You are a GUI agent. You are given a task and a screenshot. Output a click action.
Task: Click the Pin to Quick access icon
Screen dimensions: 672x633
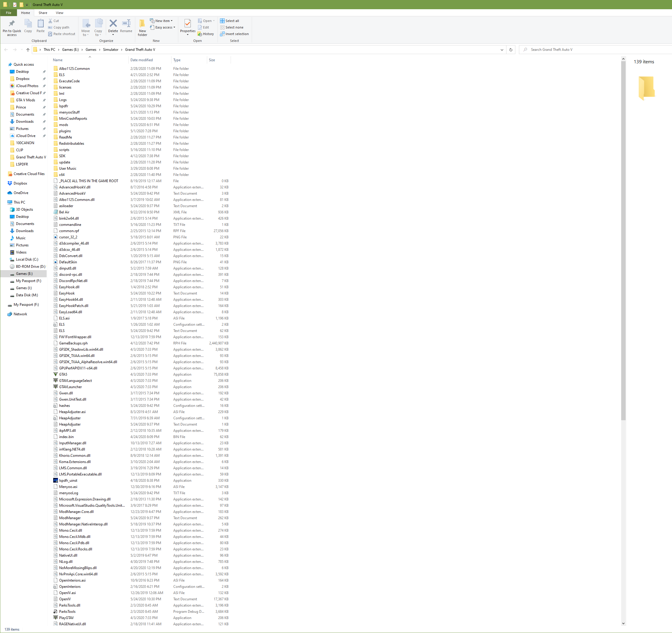(12, 24)
